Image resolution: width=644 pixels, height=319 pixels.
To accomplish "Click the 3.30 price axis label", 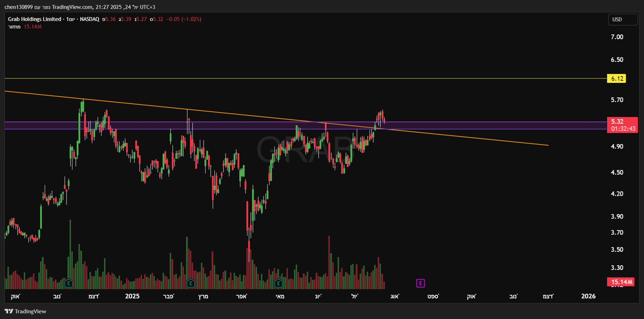I will pos(617,268).
